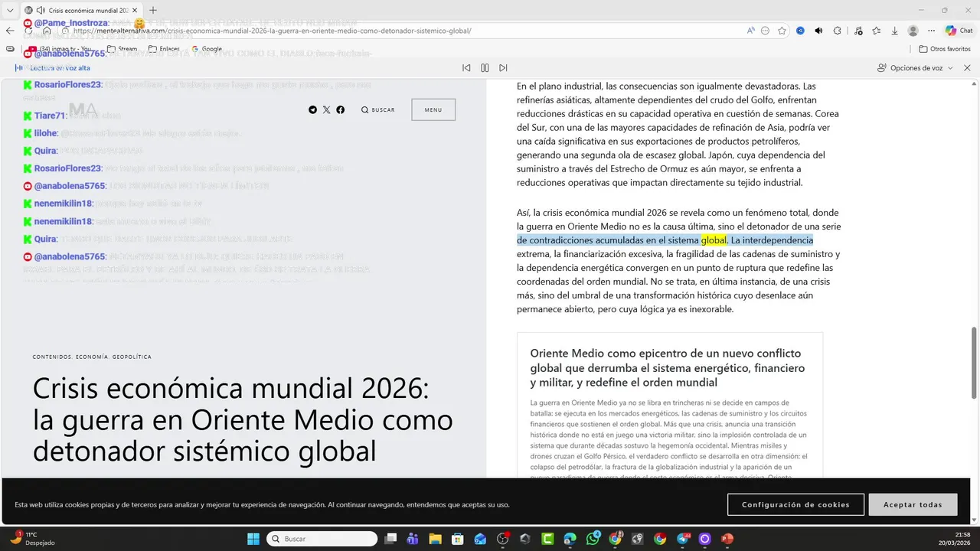Skip to previous paragraph in read aloud
The width and height of the screenshot is (980, 551).
point(466,68)
